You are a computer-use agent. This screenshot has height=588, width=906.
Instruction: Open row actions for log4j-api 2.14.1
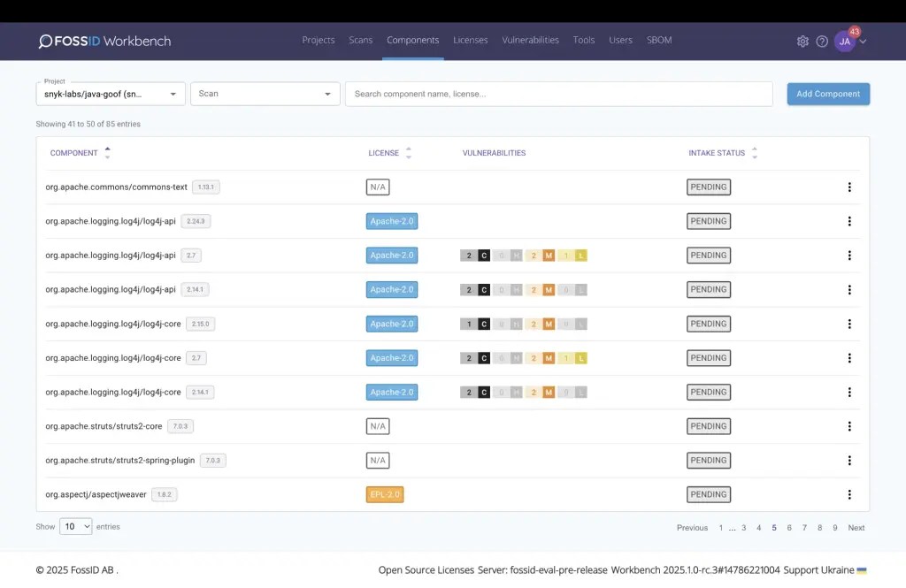click(x=849, y=289)
